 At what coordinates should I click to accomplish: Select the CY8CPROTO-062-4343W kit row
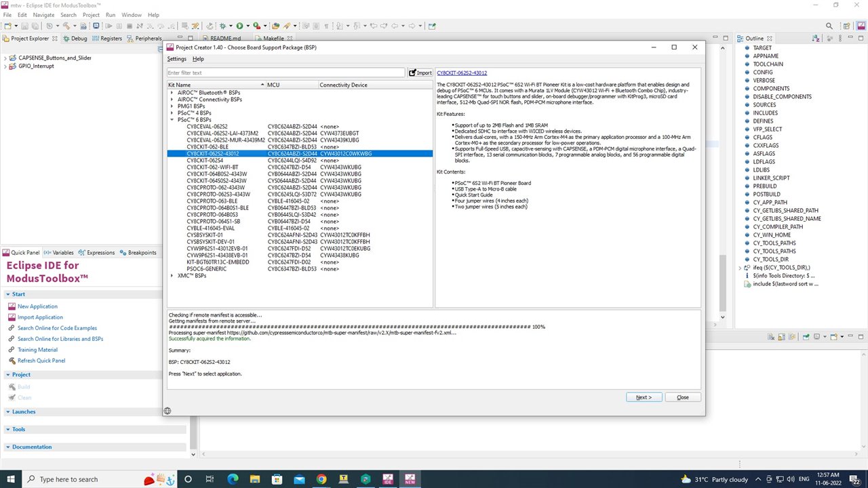216,188
